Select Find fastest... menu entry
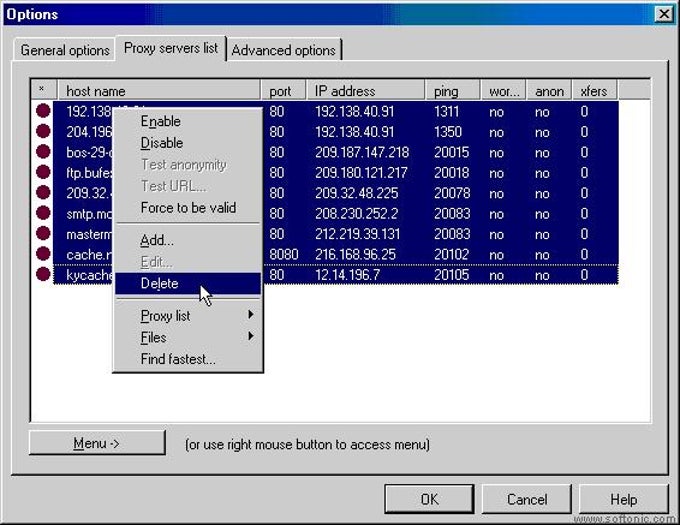Screen dimensions: 680x525 [x=188, y=359]
